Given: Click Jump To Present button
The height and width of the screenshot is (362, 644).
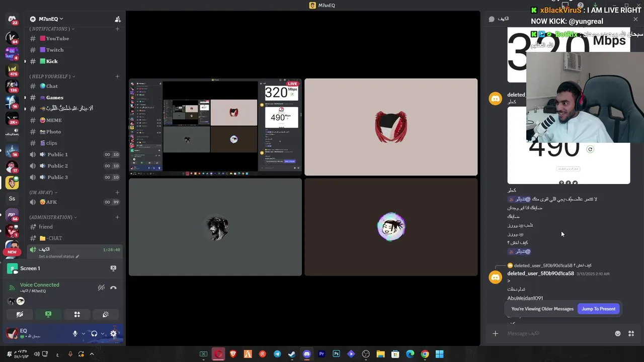Looking at the screenshot, I should tap(598, 309).
